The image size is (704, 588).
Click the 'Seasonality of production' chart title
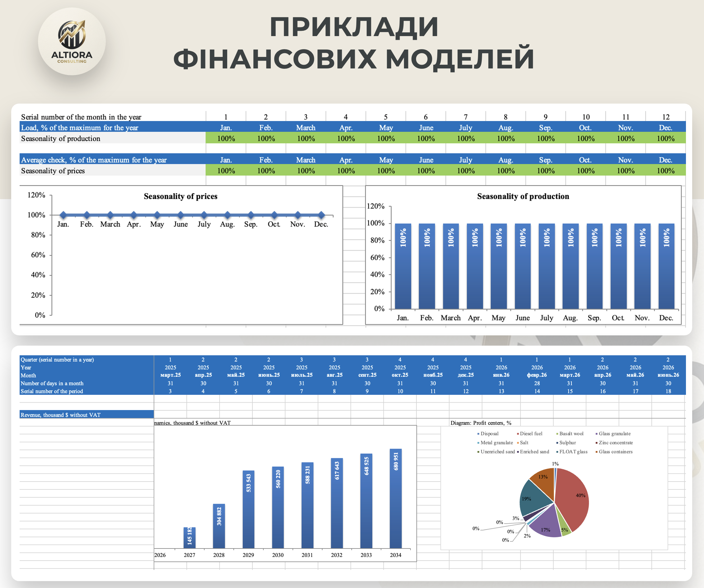(x=523, y=196)
